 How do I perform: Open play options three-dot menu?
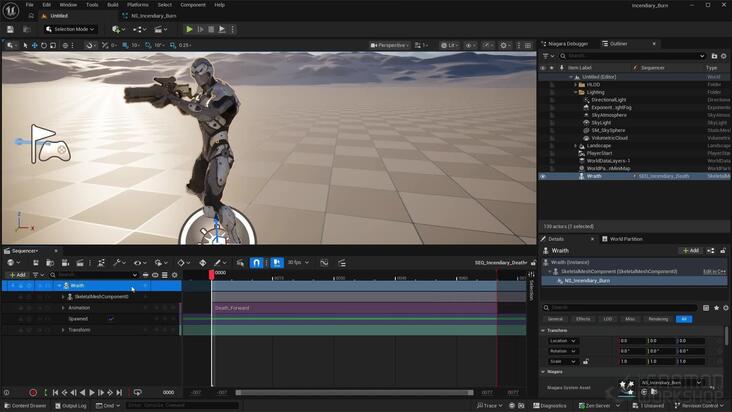point(232,29)
